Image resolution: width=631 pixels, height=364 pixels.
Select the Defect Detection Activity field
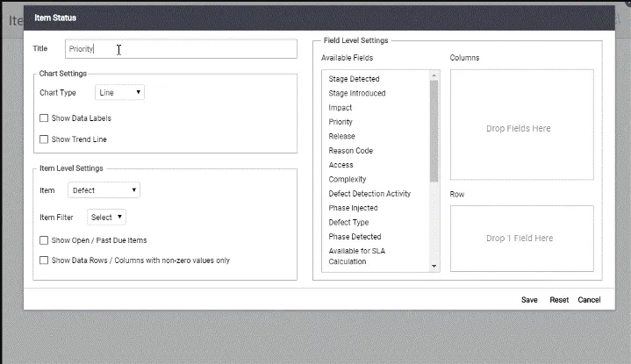coord(369,194)
